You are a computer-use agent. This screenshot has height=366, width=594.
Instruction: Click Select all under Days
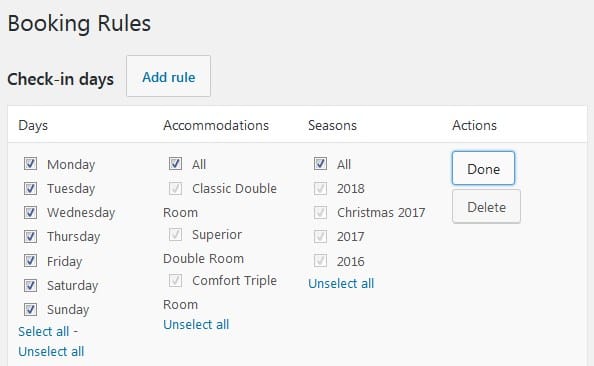[x=44, y=332]
